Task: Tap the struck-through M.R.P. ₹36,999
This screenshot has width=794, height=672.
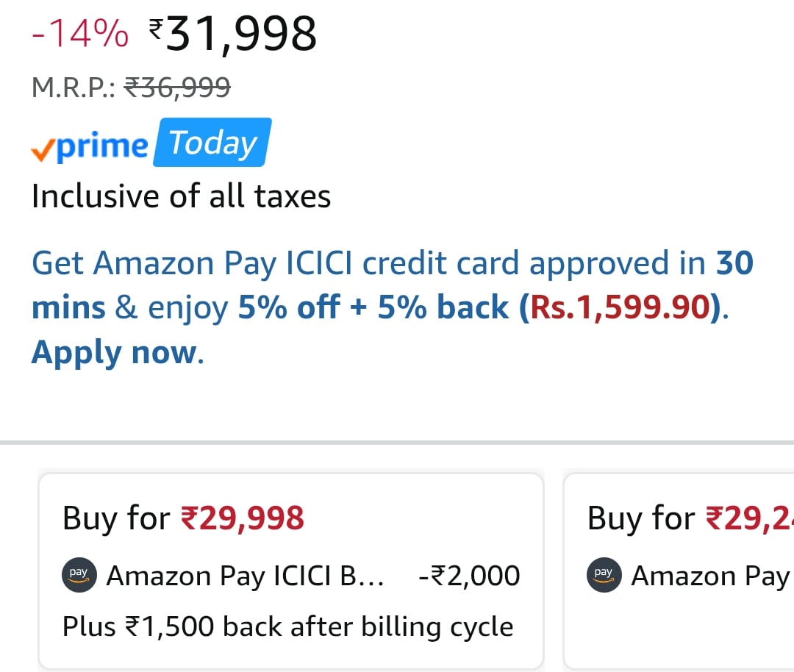Action: click(177, 87)
